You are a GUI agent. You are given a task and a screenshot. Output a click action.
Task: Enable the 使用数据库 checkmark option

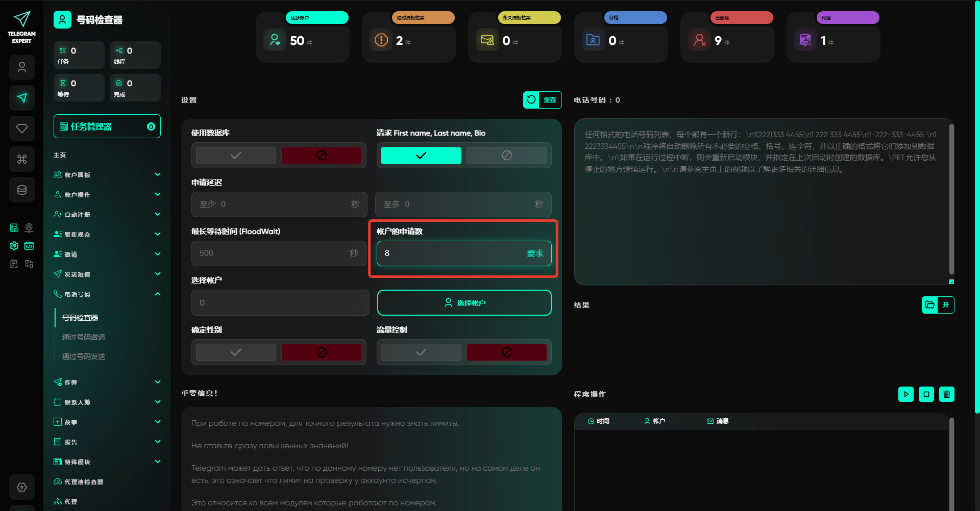[236, 156]
